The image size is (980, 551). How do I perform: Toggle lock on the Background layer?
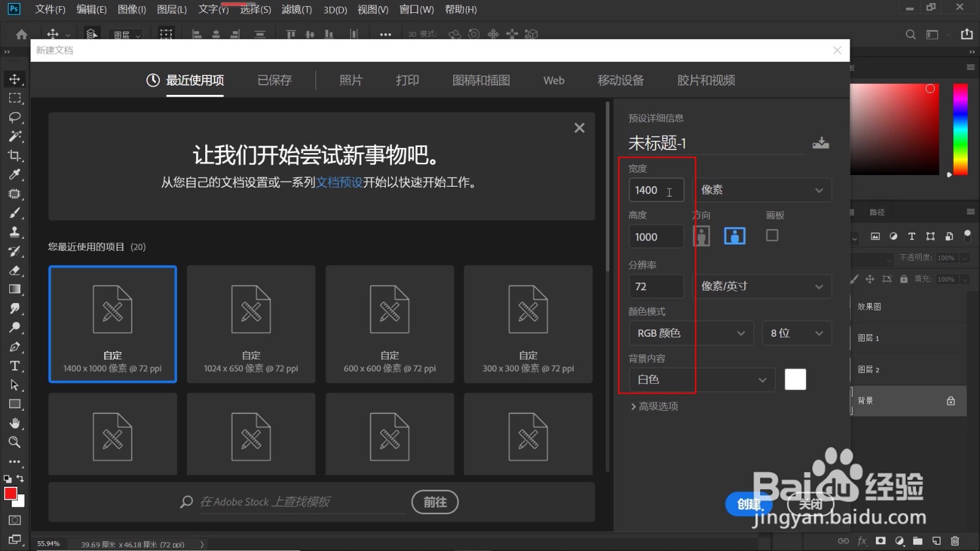[x=951, y=401]
